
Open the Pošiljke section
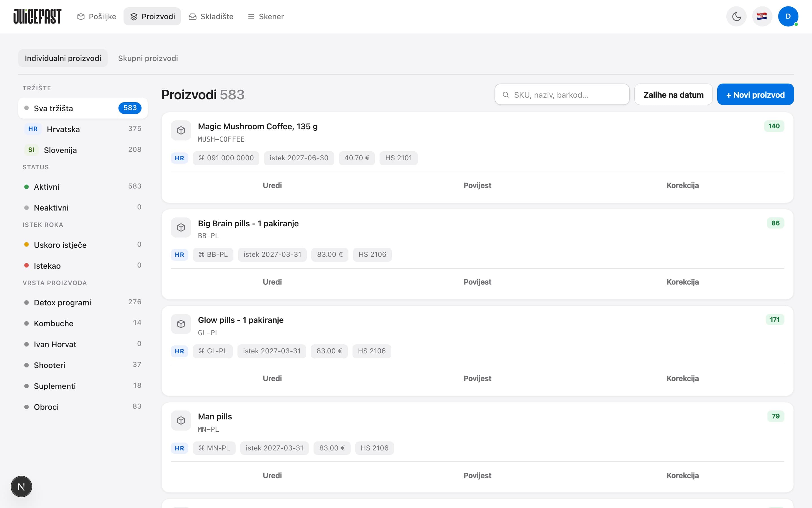coord(97,16)
